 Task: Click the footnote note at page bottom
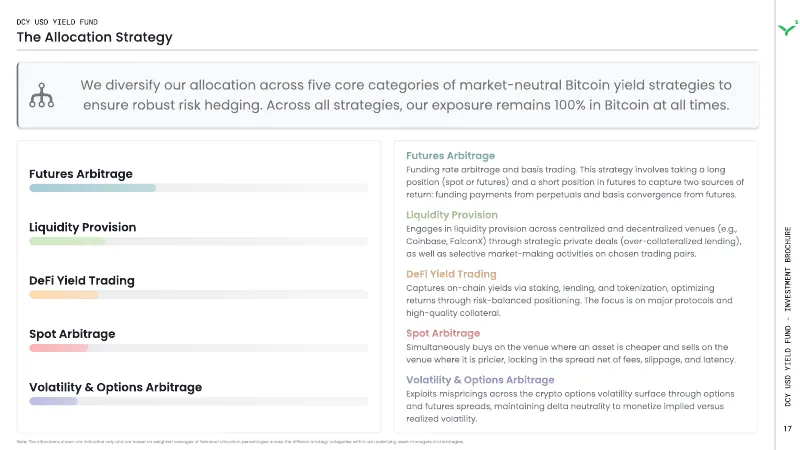tap(240, 442)
